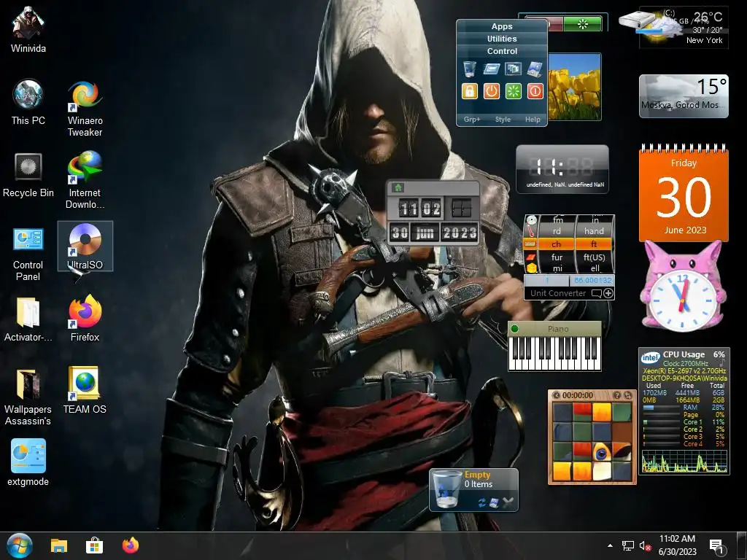Screen dimensions: 747x560
Task: Click the yellow tulips slideshow picture
Action: [x=575, y=87]
